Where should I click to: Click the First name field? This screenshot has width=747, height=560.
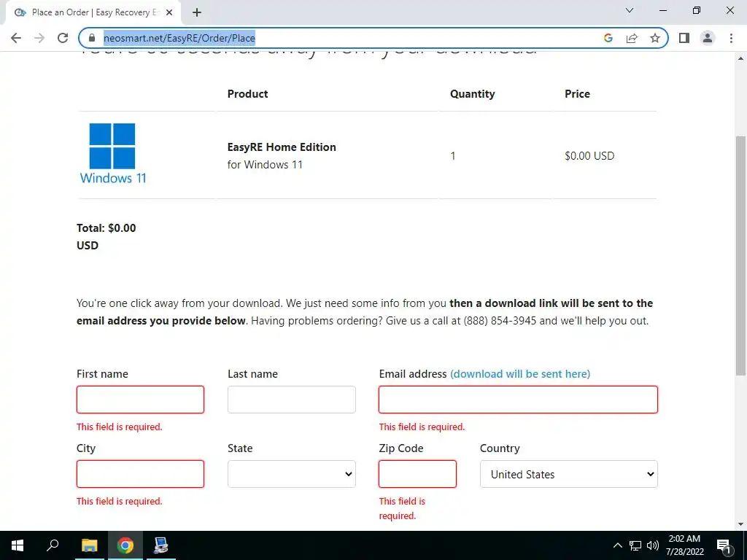coord(140,400)
